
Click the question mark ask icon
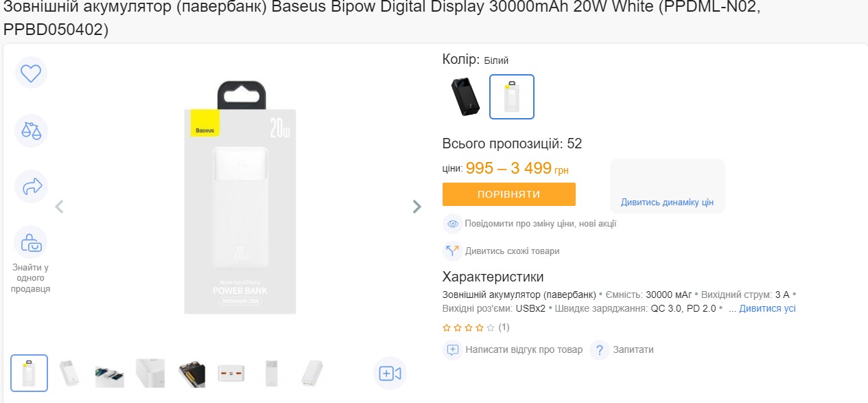[599, 349]
